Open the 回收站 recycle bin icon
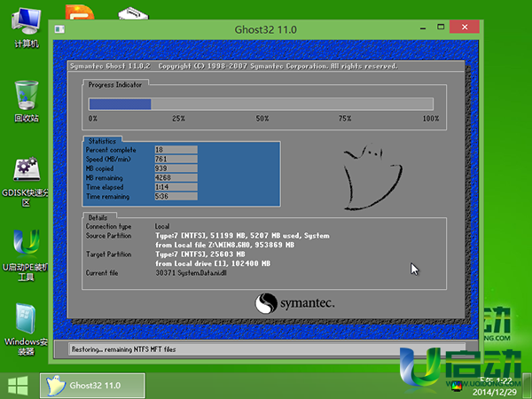This screenshot has width=532, height=399. tap(26, 101)
